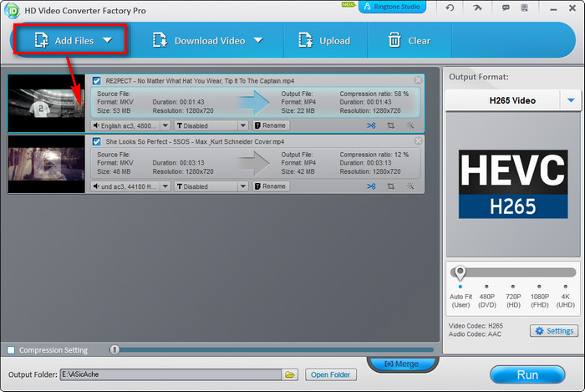
Task: Click effects icon for She Looks So Perfect
Action: tap(410, 186)
